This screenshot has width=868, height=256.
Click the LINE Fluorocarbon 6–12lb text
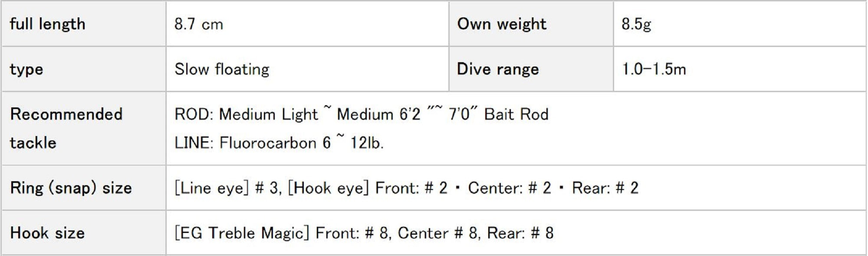pos(279,143)
